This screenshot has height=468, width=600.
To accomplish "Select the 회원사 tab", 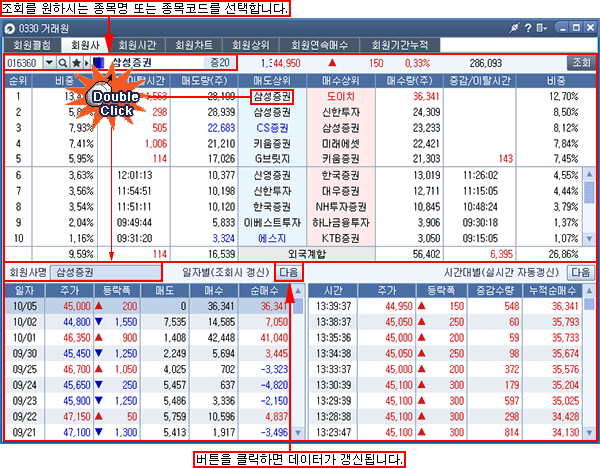I will point(85,45).
